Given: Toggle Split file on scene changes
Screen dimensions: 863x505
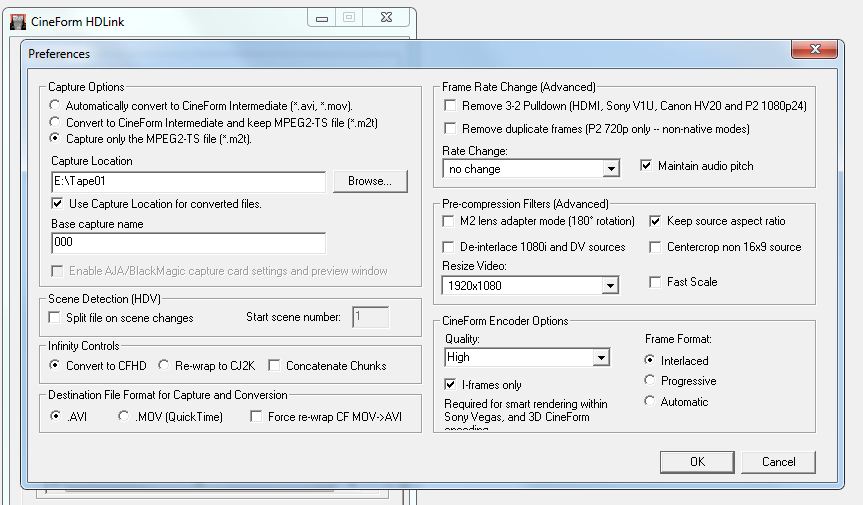Looking at the screenshot, I should coord(54,317).
